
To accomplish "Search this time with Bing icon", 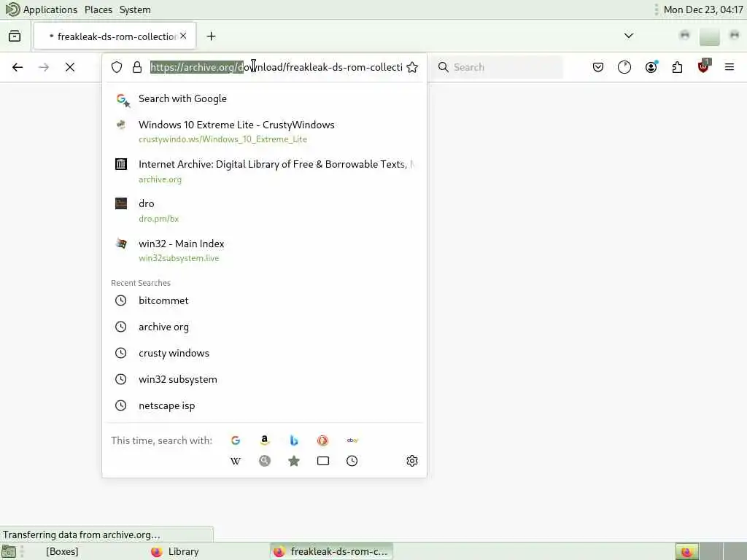I will click(294, 440).
